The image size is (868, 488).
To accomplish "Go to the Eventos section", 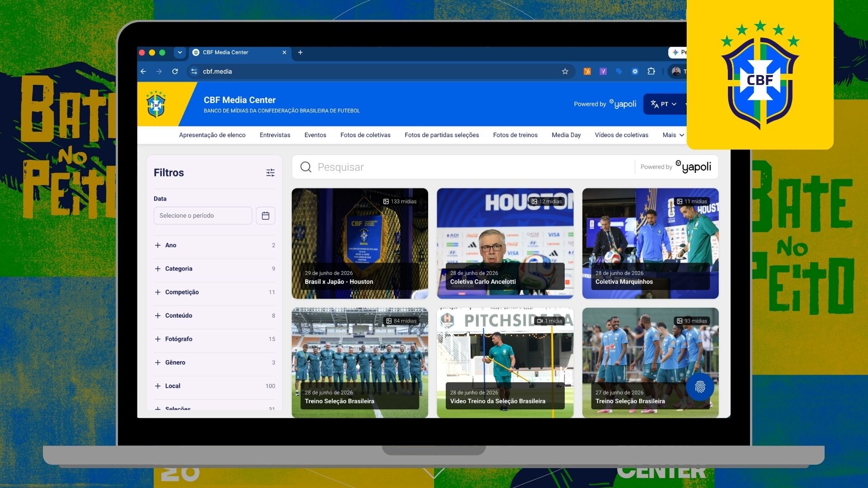I will point(315,135).
